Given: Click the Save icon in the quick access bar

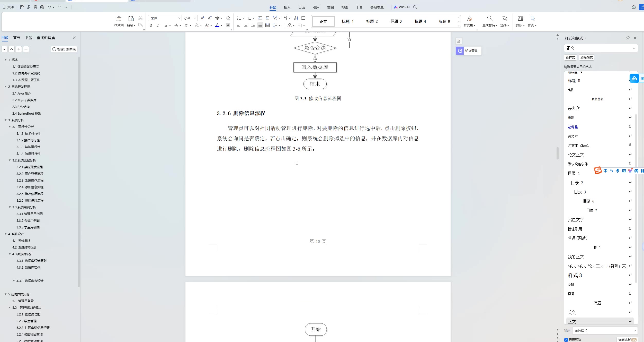Looking at the screenshot, I should [x=22, y=7].
